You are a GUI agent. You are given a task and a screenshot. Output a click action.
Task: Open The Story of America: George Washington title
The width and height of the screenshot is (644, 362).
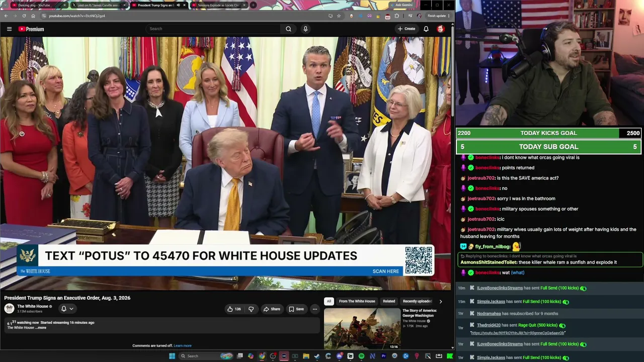click(420, 313)
